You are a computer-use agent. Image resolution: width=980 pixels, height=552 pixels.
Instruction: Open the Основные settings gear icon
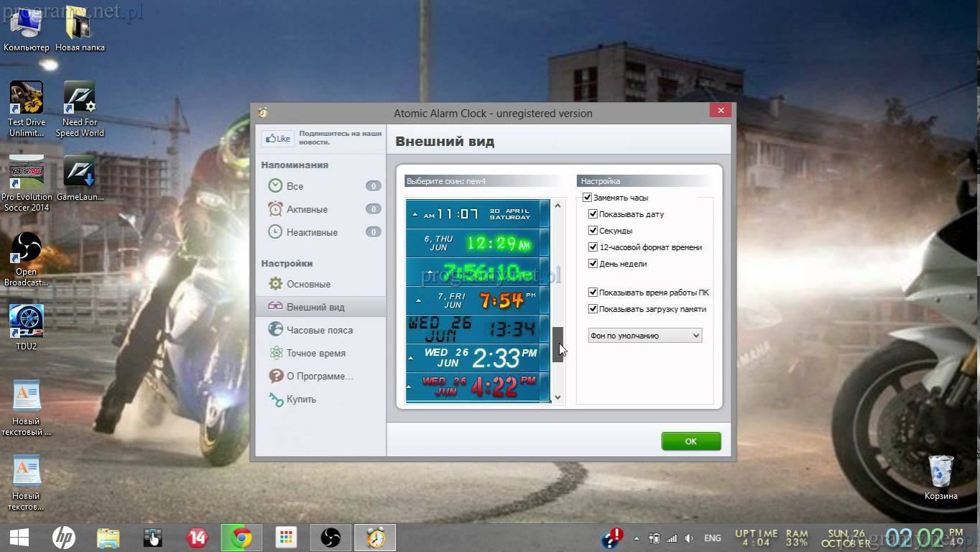coord(275,284)
